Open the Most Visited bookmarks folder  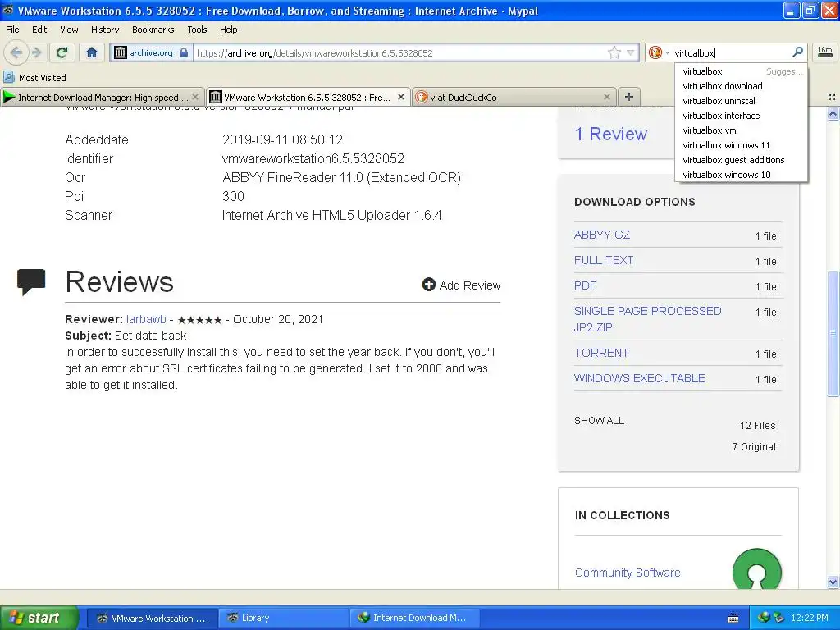coord(34,78)
